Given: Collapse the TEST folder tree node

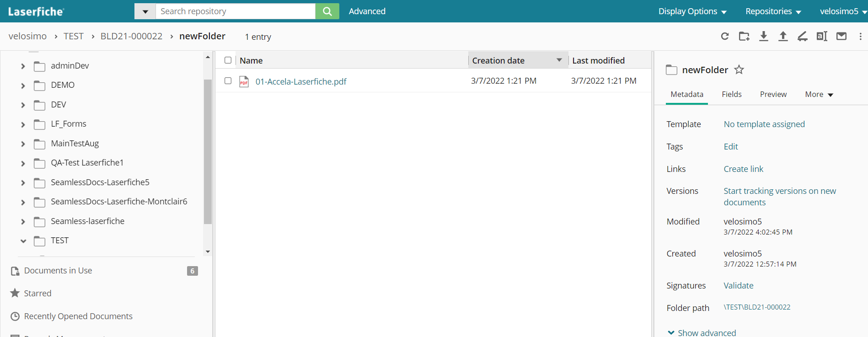Looking at the screenshot, I should [x=23, y=241].
